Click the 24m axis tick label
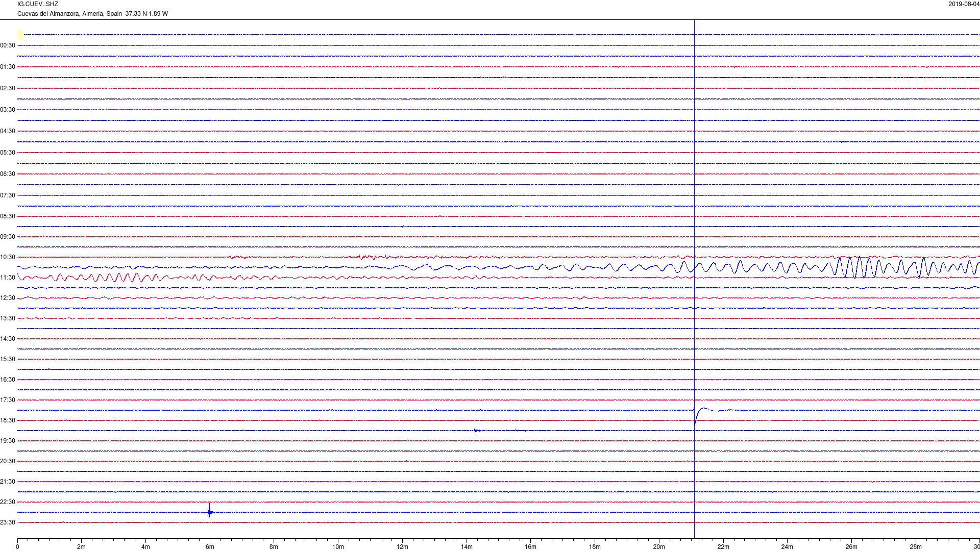 click(787, 547)
